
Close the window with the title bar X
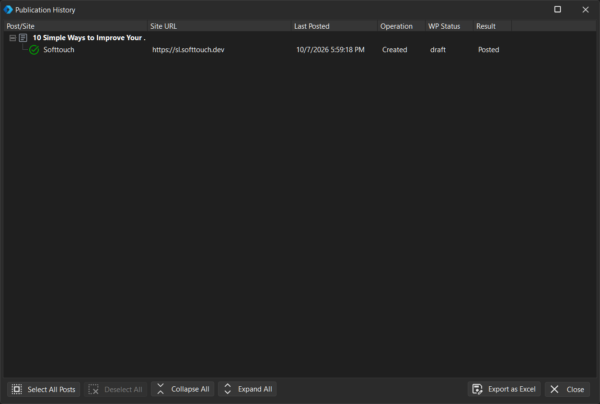pos(585,10)
